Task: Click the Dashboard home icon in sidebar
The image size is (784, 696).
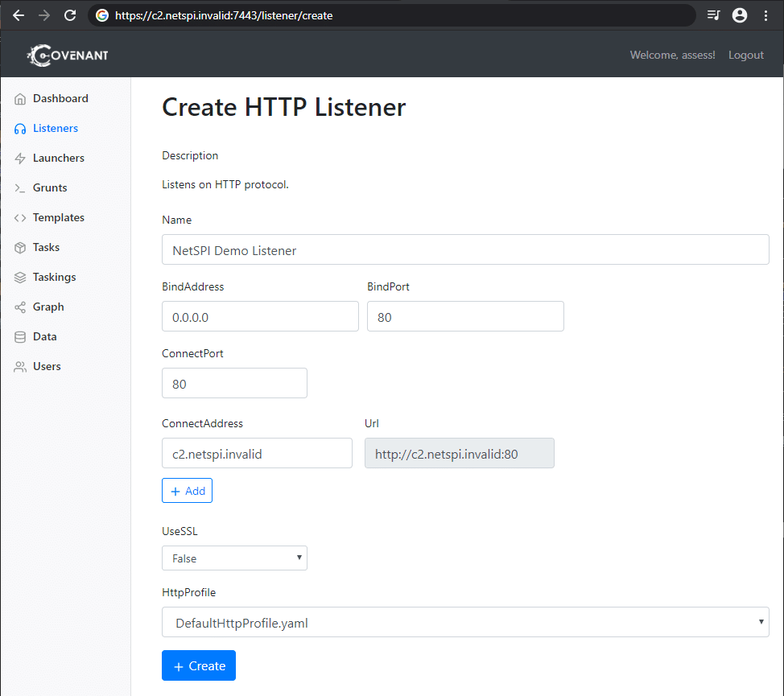Action: point(20,99)
